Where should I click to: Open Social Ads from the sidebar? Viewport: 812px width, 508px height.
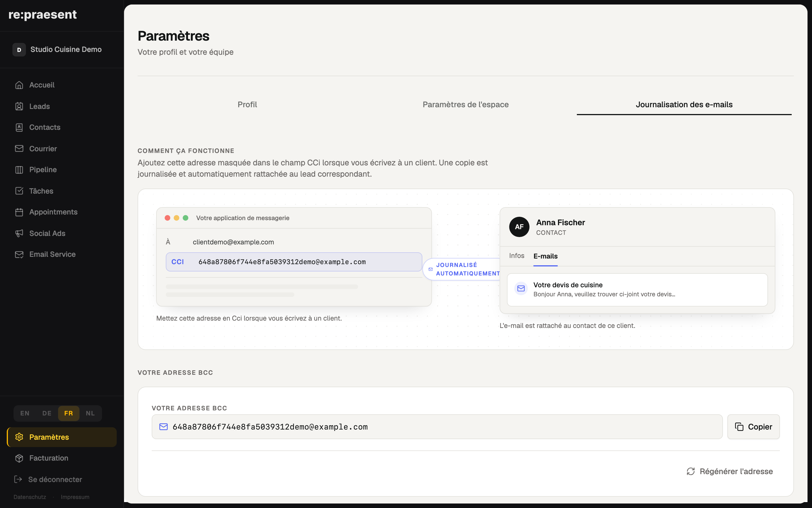[62, 233]
